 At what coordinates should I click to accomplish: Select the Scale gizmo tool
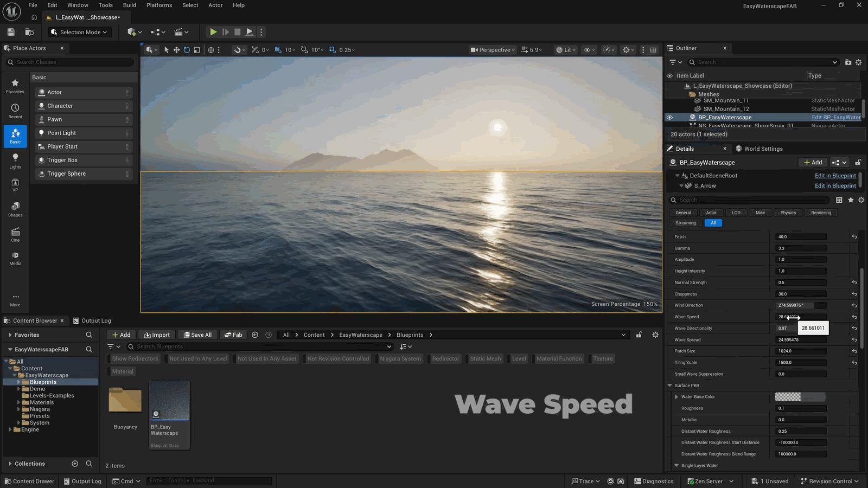click(197, 50)
